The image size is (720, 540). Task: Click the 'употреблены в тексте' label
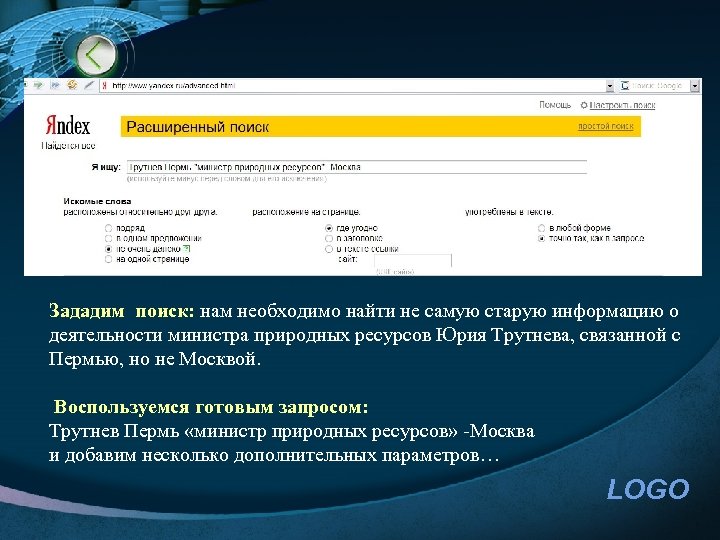(x=509, y=212)
